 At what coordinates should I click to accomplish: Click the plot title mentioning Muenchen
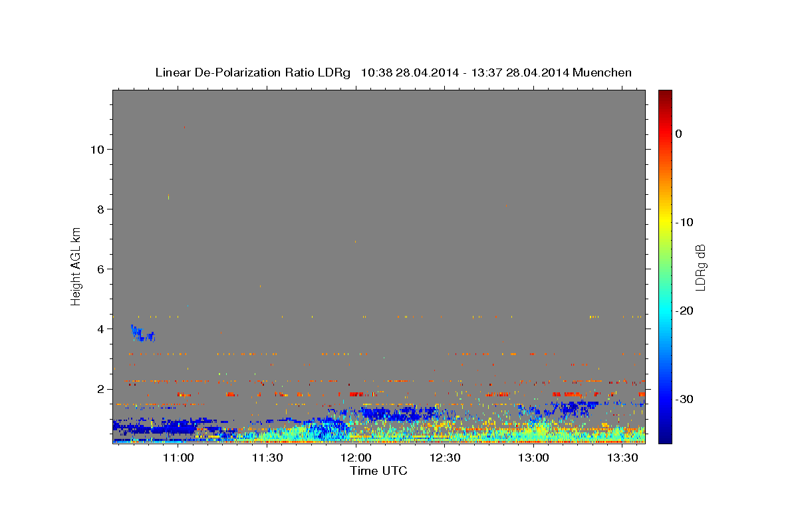click(x=393, y=72)
